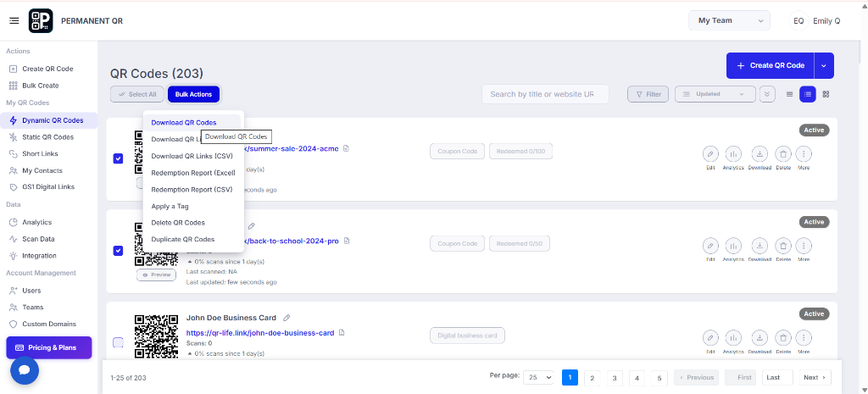This screenshot has height=394, width=868.
Task: Click the Pricing & Plans button
Action: coord(48,347)
